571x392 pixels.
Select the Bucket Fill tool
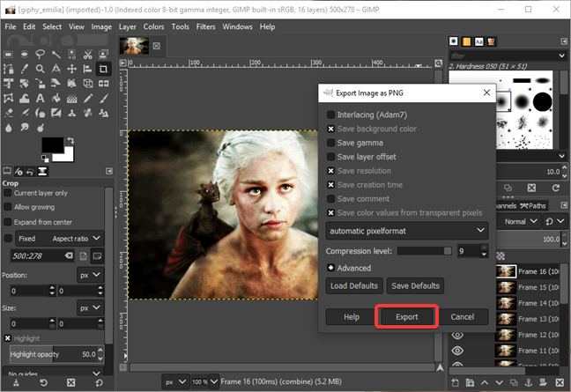(56, 99)
